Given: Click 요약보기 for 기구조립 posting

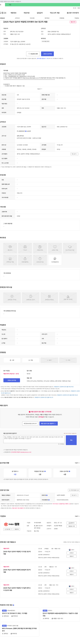Looking at the screenshot, I should (x=71, y=553).
